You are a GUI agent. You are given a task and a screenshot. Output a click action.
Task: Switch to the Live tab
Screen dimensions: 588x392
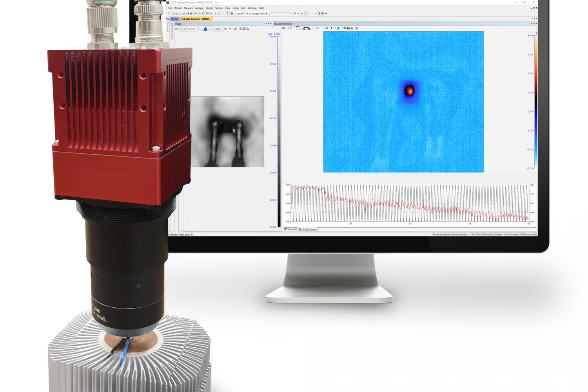[175, 19]
